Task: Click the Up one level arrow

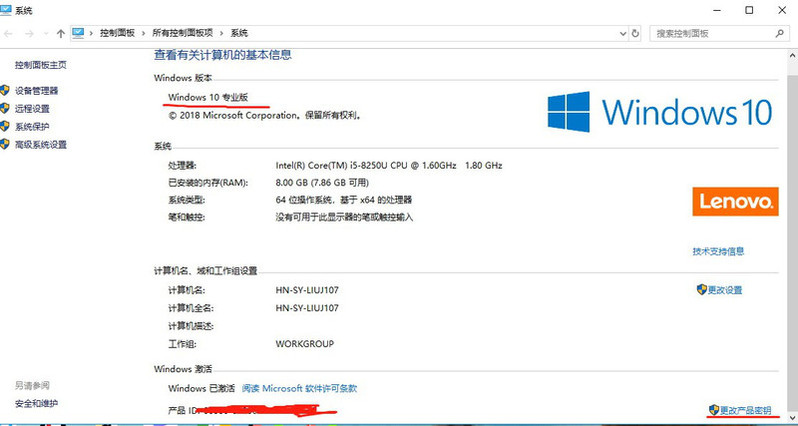Action: 61,34
